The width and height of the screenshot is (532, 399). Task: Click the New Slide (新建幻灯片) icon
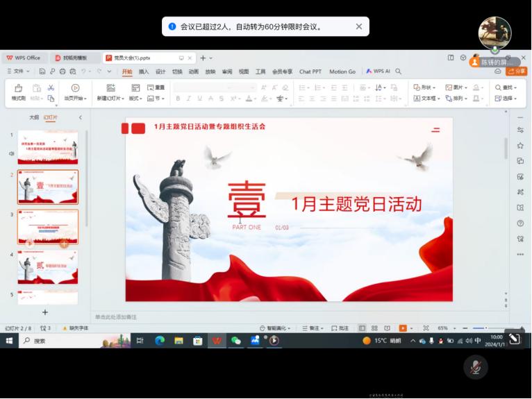[x=110, y=92]
